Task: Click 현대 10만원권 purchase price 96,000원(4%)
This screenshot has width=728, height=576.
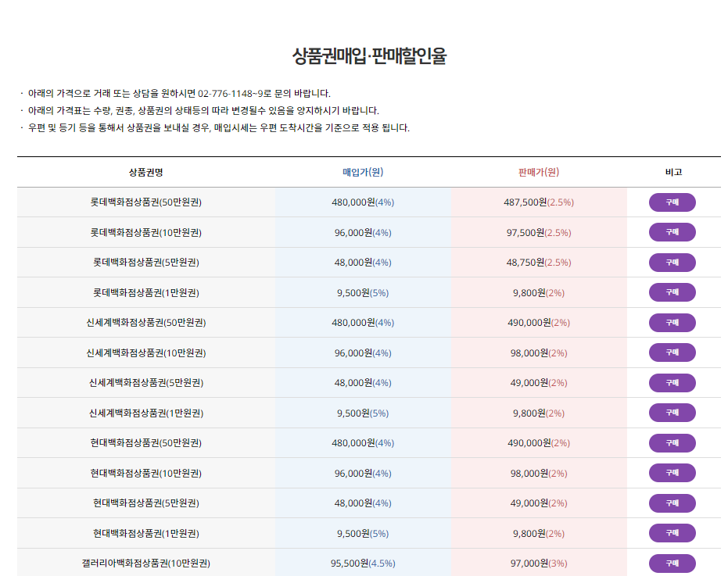Action: click(363, 473)
